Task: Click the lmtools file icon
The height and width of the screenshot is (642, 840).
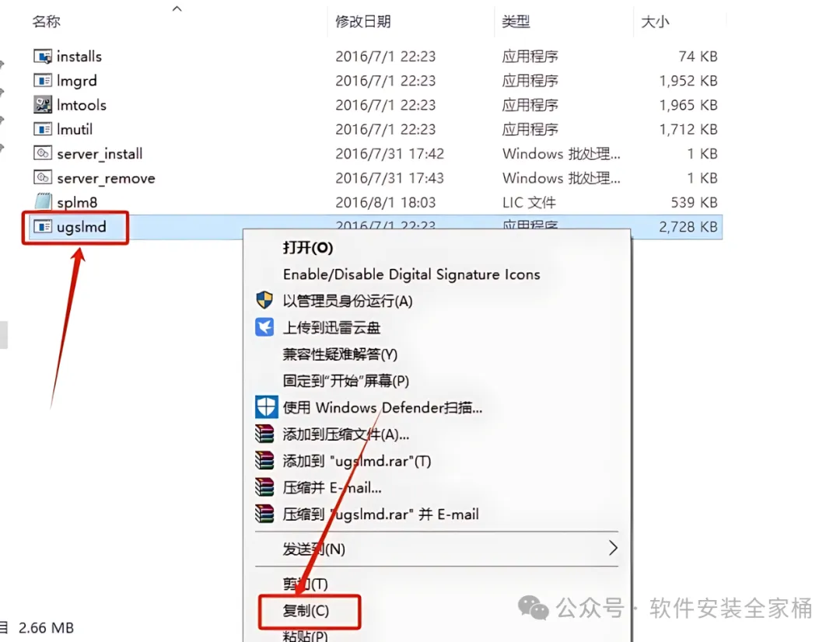Action: 43,105
